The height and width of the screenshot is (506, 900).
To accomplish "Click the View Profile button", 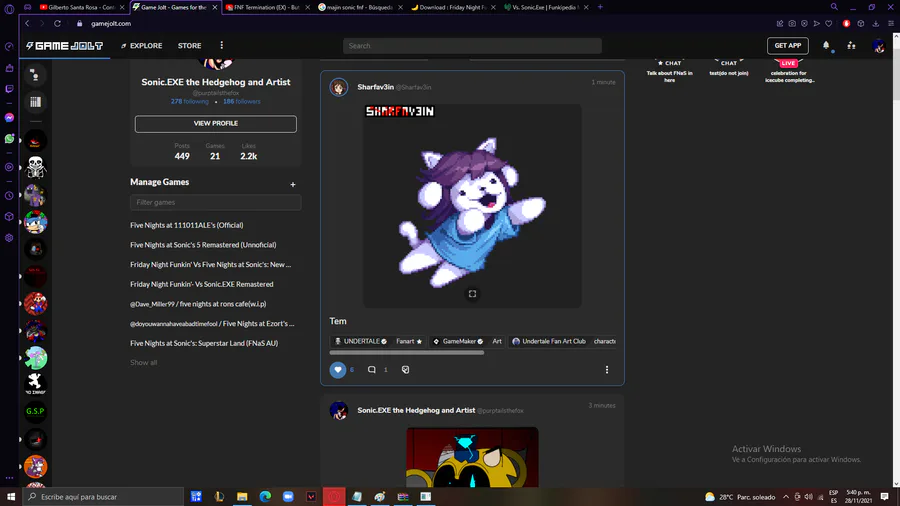I will [x=216, y=123].
